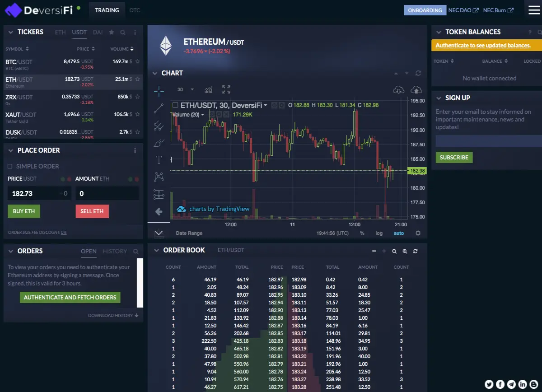Toggle chart fullscreen mode
This screenshot has height=392, width=542.
coord(226,89)
